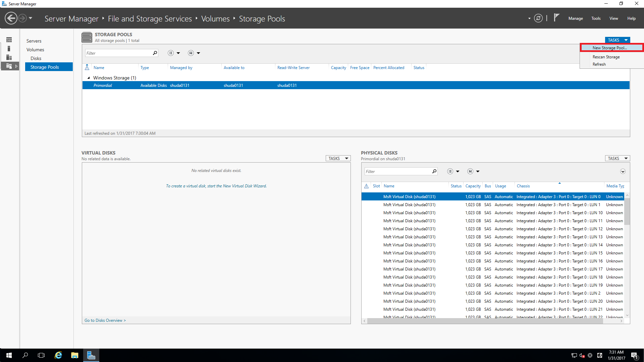Go to Volumes in the navigation pane
Screen dimensions: 644x362
pyautogui.click(x=35, y=50)
